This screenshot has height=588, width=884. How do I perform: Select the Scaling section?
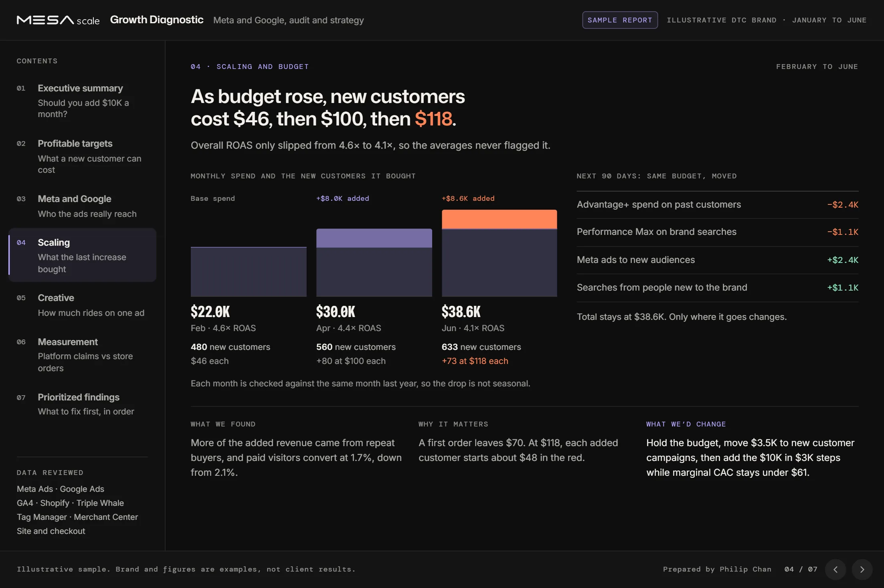[82, 255]
